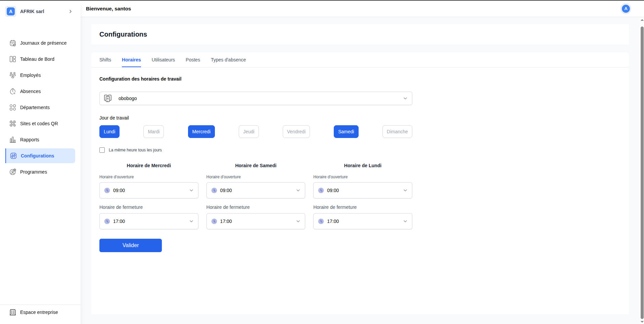Screen dimensions: 644x324
Task: Toggle Mardi as a working day
Action: click(153, 132)
